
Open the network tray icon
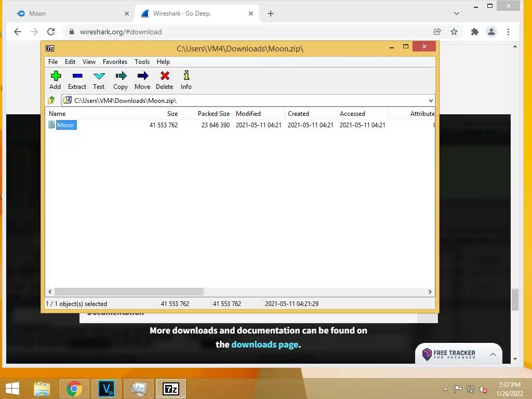pyautogui.click(x=471, y=389)
